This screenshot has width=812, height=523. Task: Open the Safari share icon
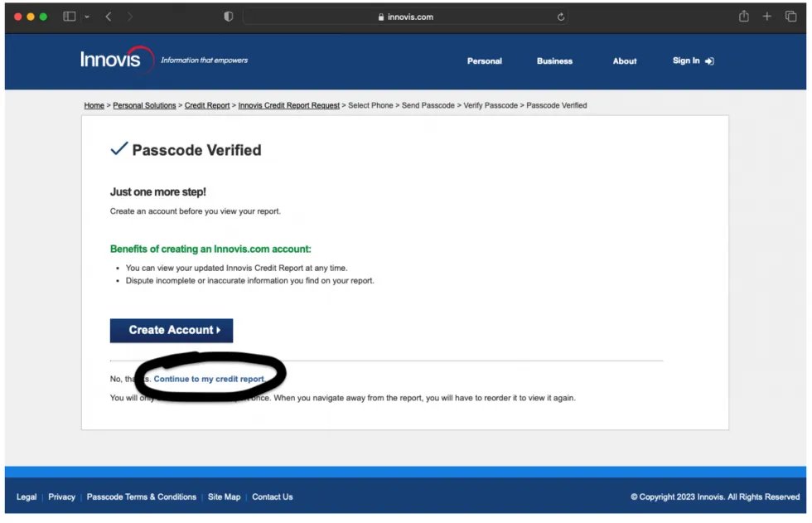click(x=744, y=16)
